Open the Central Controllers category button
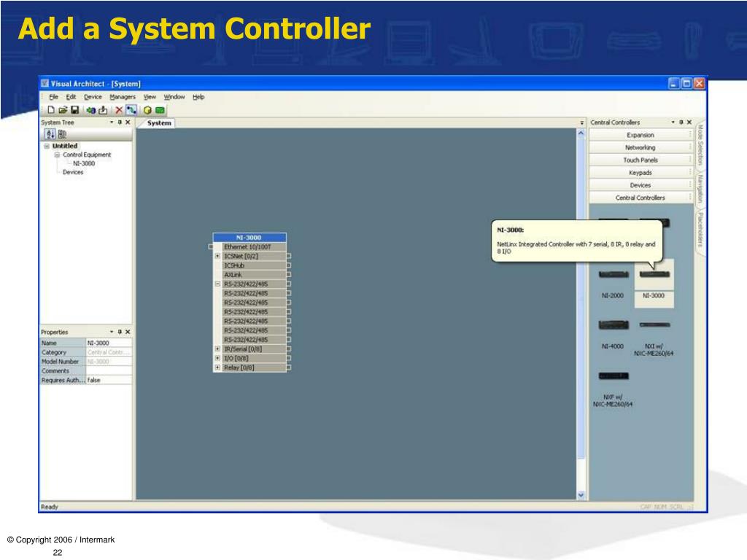Viewport: 747px width, 560px height. pos(640,198)
